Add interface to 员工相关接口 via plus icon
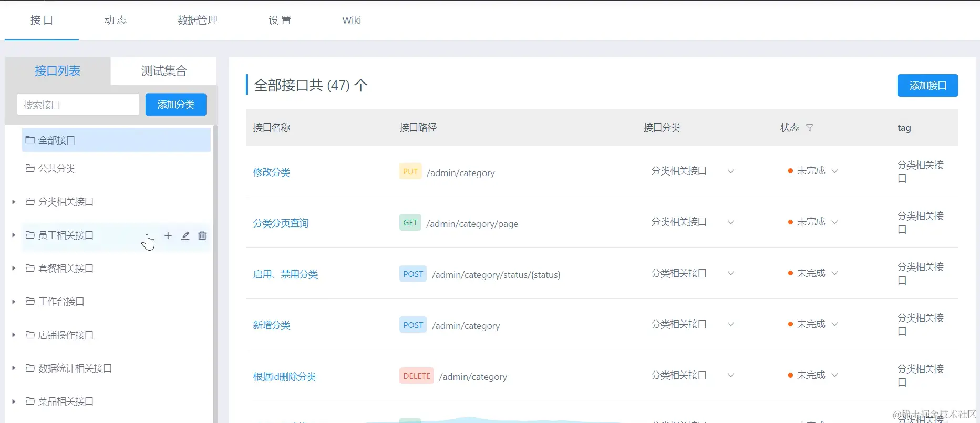This screenshot has width=980, height=423. [x=168, y=236]
